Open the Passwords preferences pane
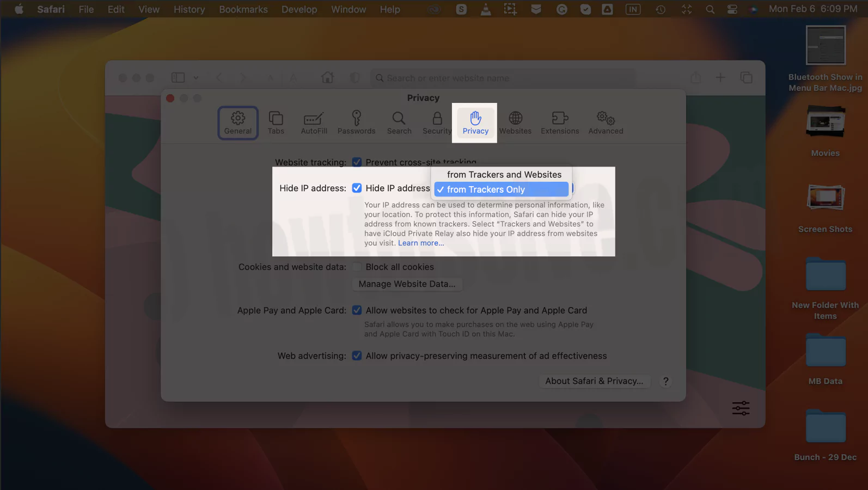868x490 pixels. [x=356, y=122]
